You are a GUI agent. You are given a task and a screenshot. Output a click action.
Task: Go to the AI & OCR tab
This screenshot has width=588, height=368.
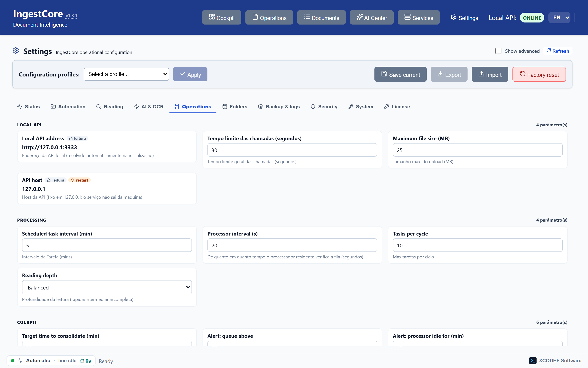(149, 107)
